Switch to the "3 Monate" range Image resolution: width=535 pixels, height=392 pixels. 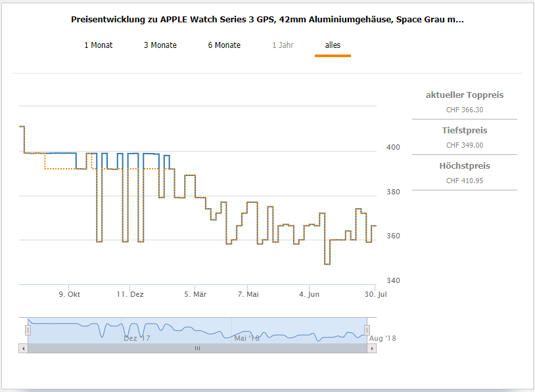pyautogui.click(x=160, y=45)
